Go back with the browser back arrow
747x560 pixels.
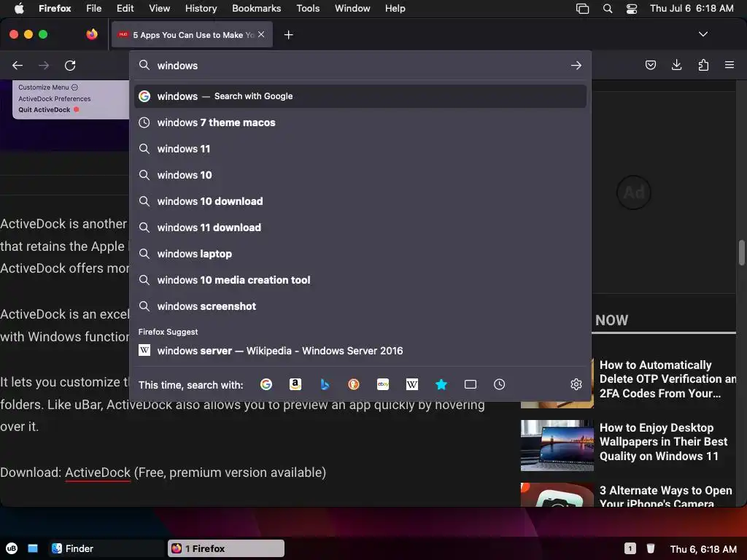point(18,65)
